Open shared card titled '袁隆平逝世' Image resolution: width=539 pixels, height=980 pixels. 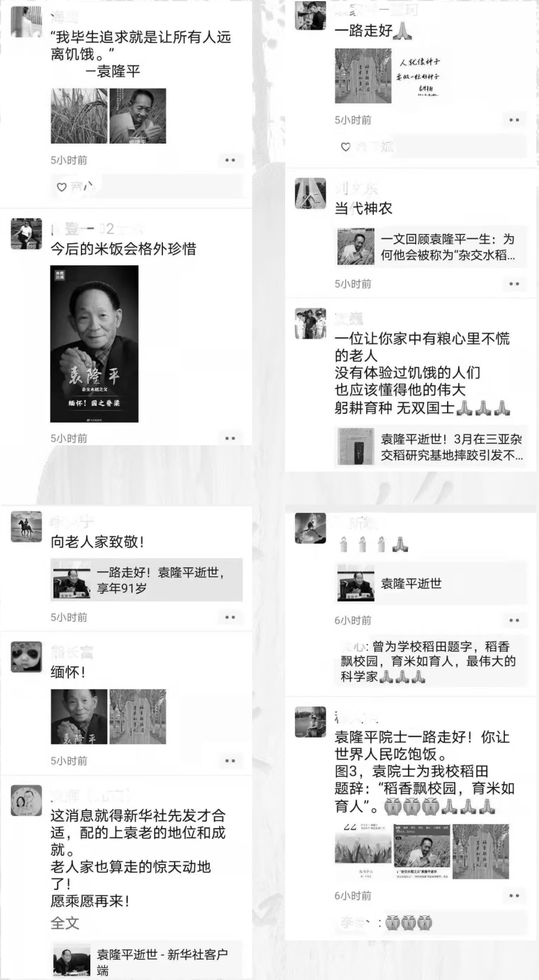pyautogui.click(x=431, y=583)
